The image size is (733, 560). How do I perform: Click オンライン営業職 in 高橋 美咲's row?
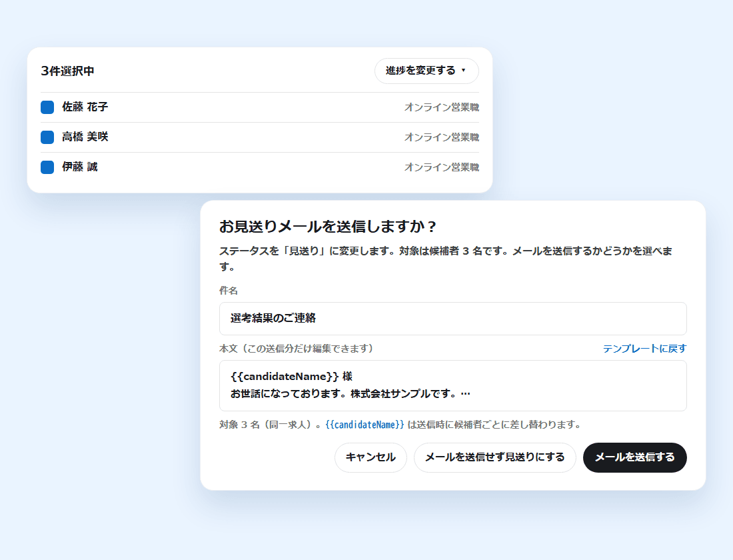[441, 137]
